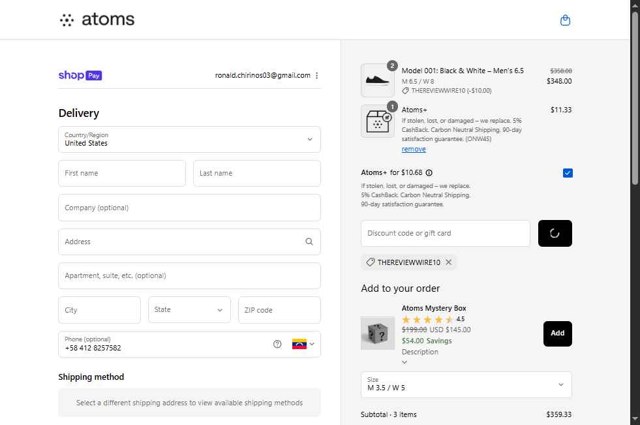Click the Atoms+ info icon

click(x=429, y=173)
